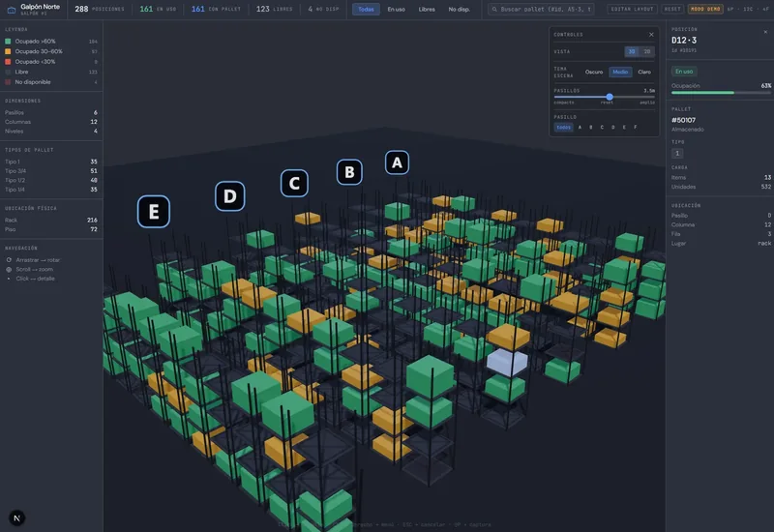Switch the view to 3D

[632, 51]
